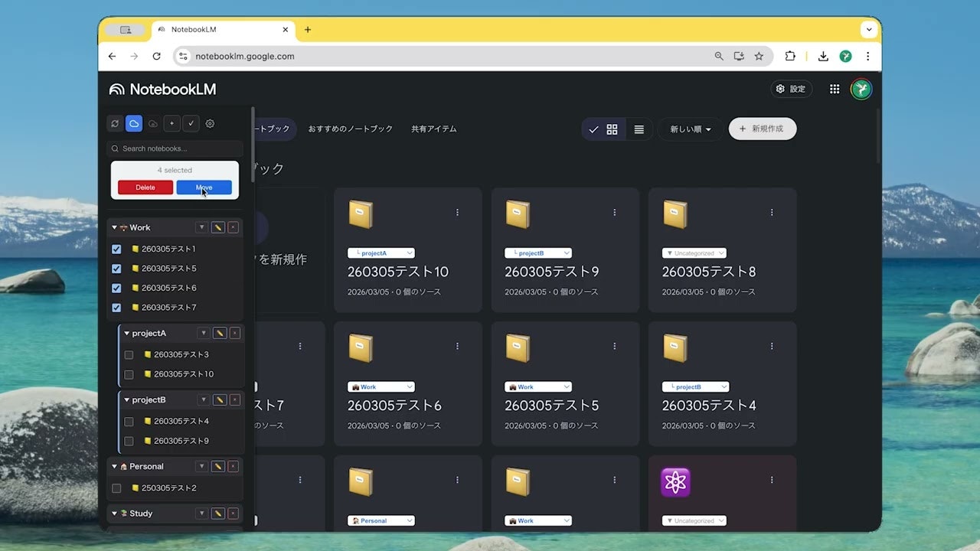The height and width of the screenshot is (551, 980).
Task: Check 260305テスト9 checkbox in sidebar
Action: tap(129, 441)
